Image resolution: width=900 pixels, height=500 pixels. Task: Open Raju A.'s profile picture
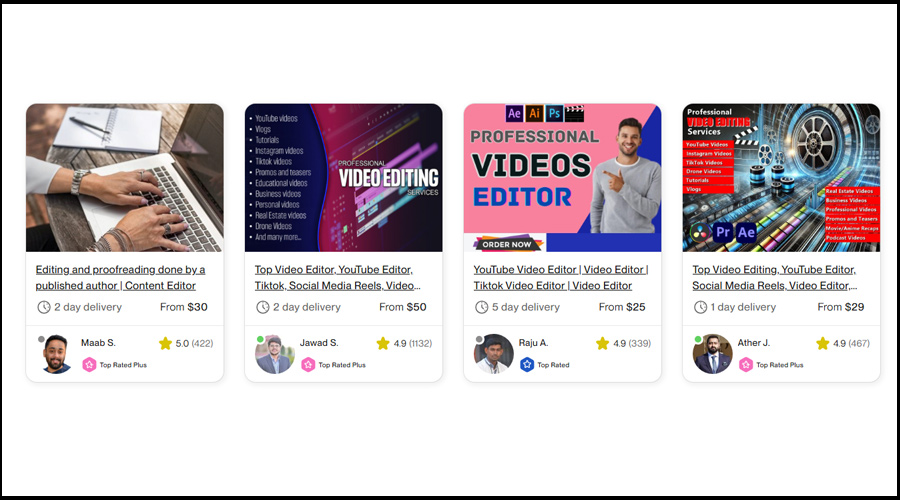click(494, 354)
